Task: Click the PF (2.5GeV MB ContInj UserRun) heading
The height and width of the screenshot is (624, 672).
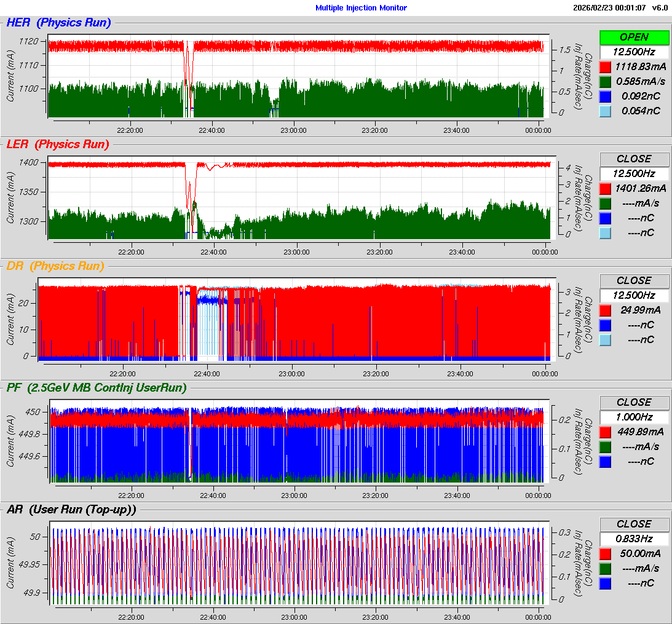Action: (97, 387)
